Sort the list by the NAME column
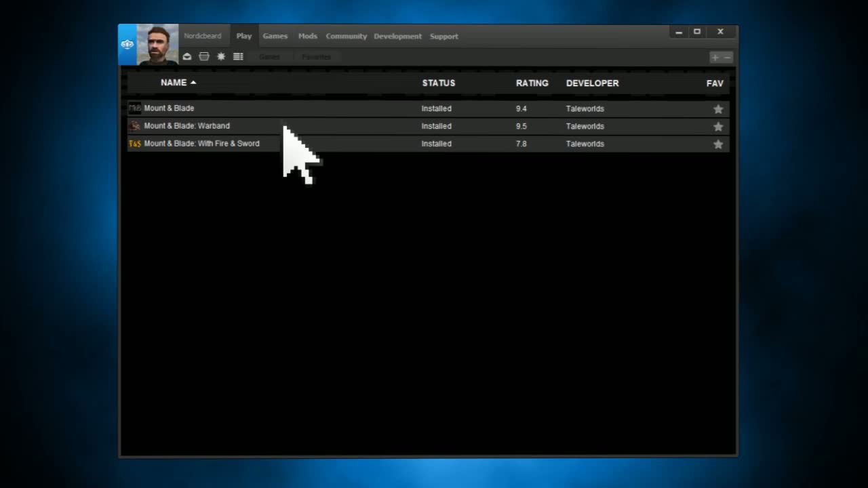The image size is (868, 488). tap(174, 83)
